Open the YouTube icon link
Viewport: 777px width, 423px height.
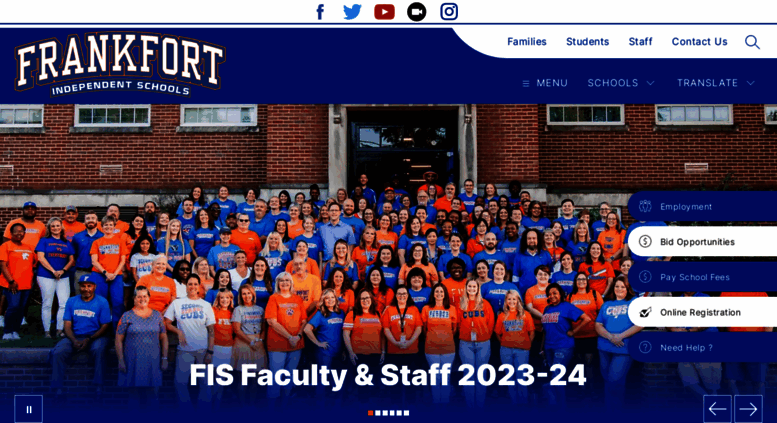385,12
